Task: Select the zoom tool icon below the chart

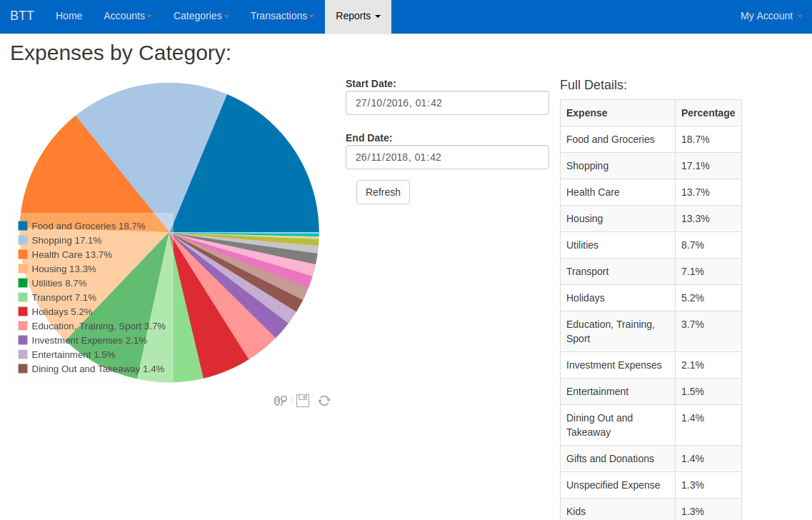Action: 280,400
